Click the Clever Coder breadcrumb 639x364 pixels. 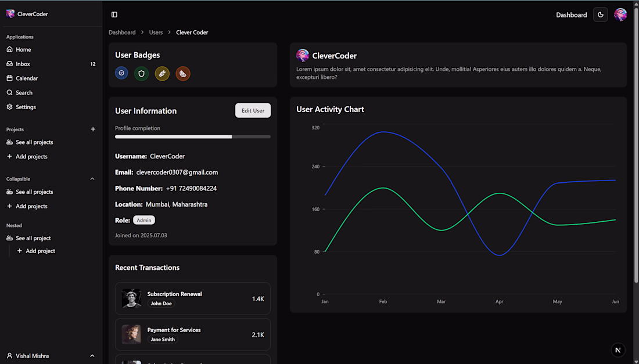click(x=192, y=32)
